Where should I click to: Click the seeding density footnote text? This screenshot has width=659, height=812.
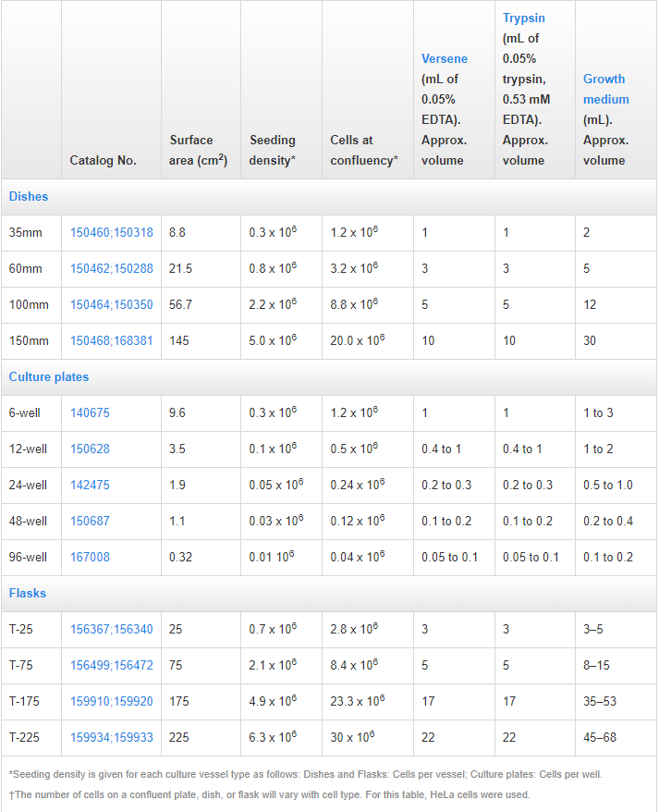point(305,774)
